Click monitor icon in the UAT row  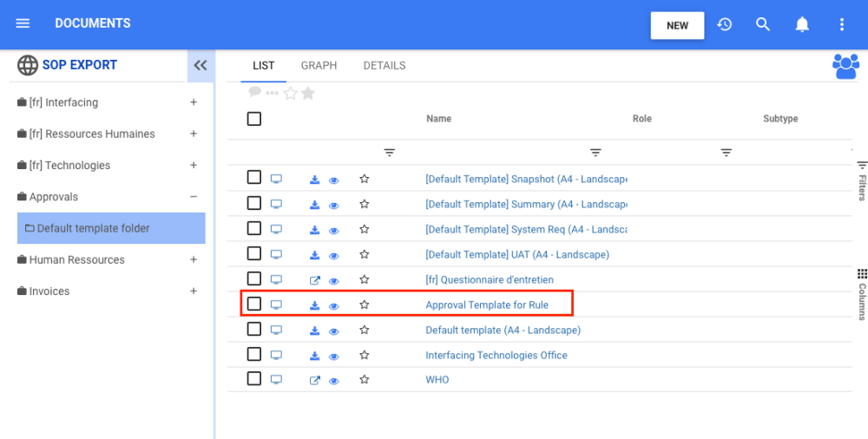click(x=276, y=255)
